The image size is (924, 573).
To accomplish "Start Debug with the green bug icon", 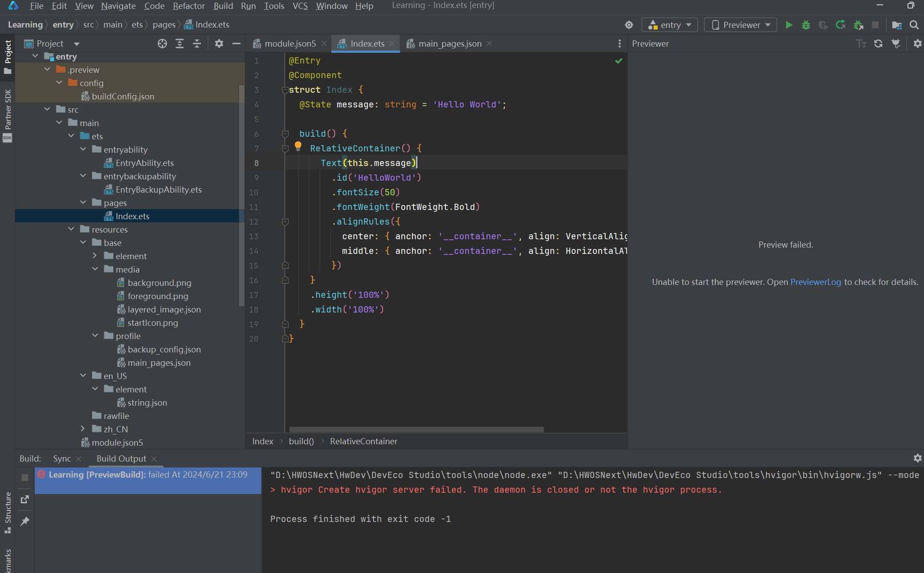I will tap(806, 25).
